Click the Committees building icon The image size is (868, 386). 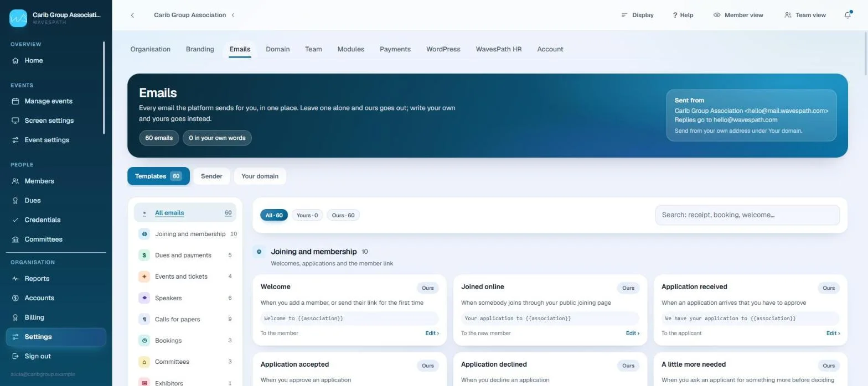pos(15,239)
